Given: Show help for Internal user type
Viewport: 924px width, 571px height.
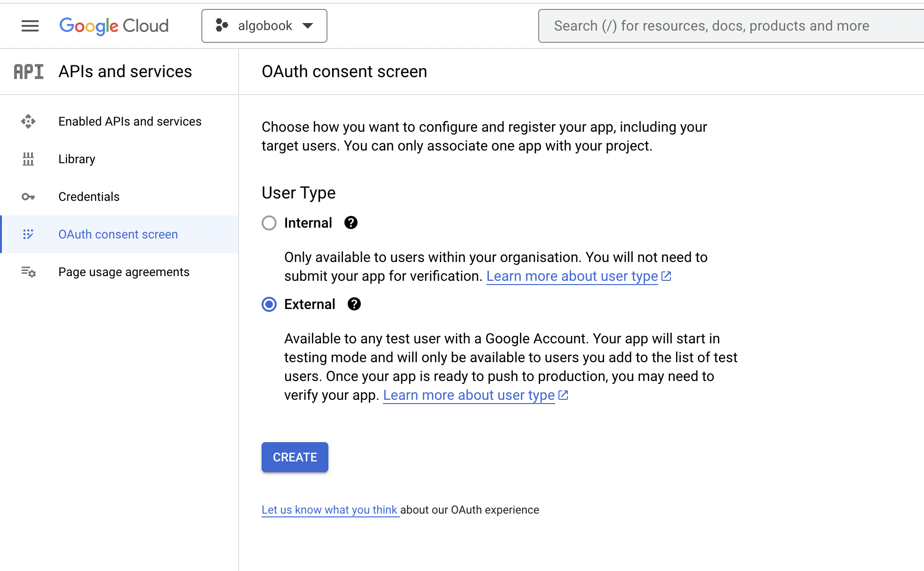Looking at the screenshot, I should [x=351, y=222].
